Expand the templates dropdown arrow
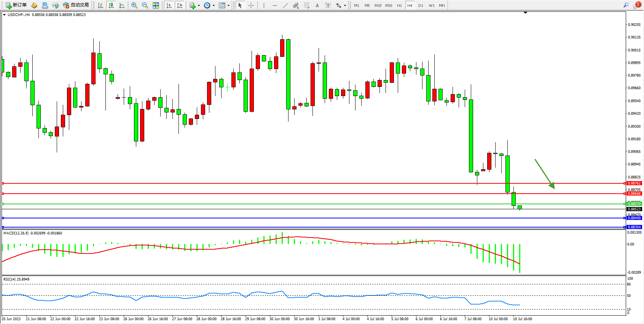Viewport: 644px width, 324px height. (x=228, y=6)
